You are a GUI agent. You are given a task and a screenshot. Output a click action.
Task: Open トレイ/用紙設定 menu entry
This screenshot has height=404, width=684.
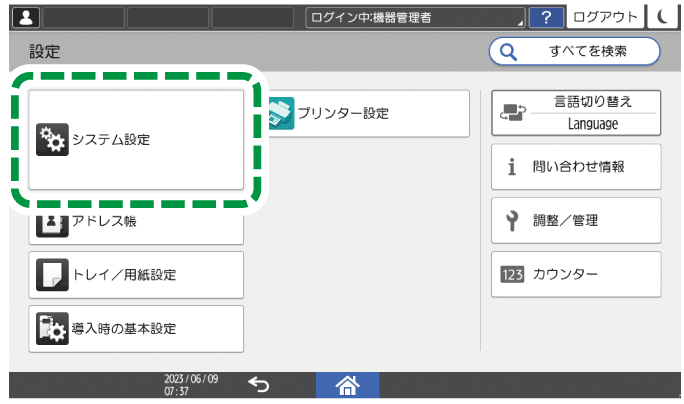point(136,275)
